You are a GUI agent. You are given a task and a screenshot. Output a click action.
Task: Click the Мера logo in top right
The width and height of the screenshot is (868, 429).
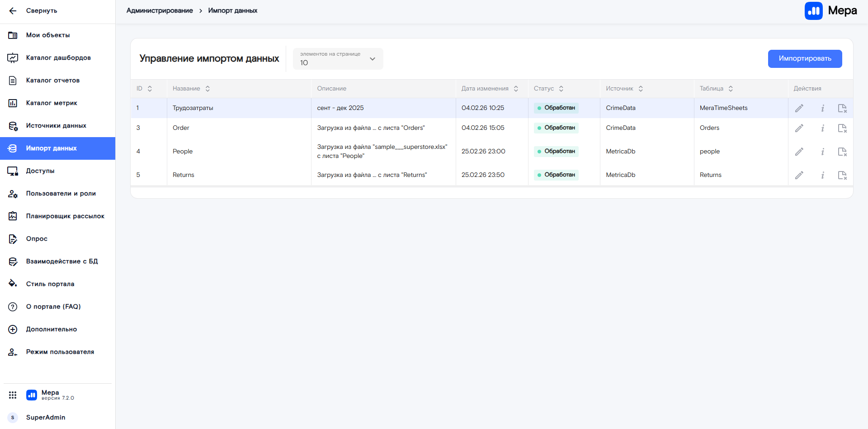pos(830,11)
